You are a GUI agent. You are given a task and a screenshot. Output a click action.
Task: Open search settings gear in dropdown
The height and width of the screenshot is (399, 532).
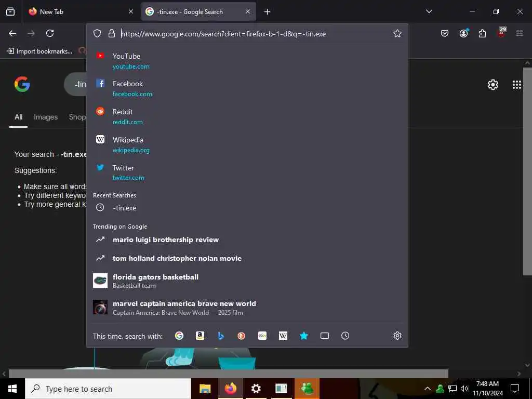coord(397,336)
